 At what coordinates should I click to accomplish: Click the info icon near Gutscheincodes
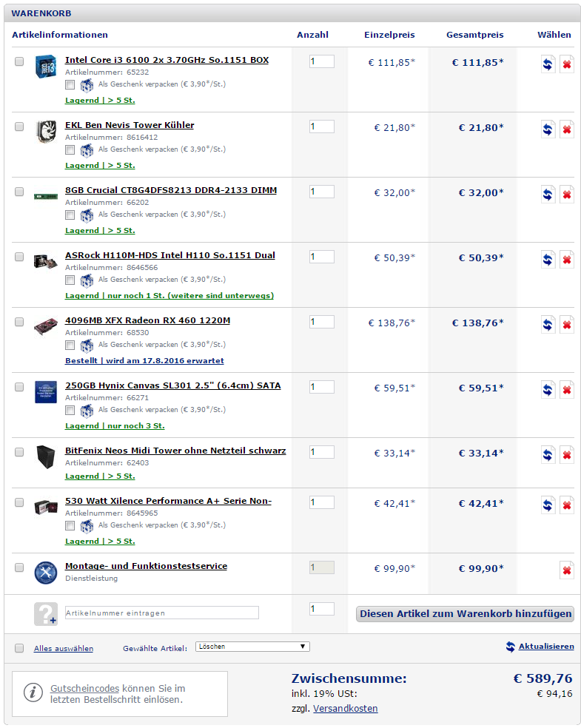[x=33, y=693]
